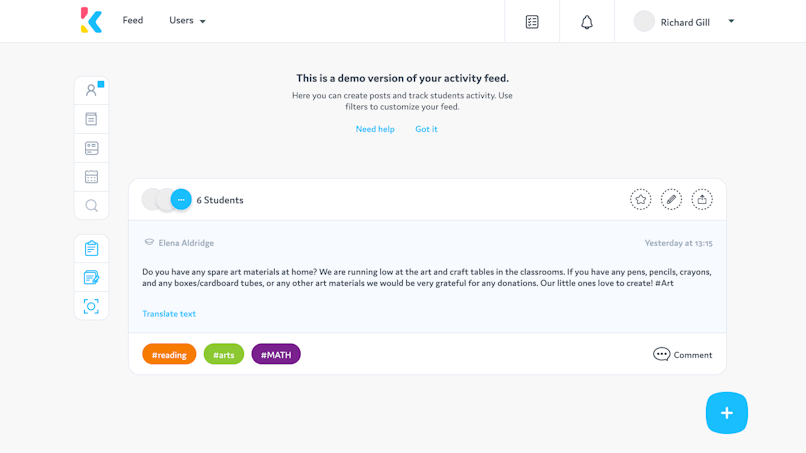Expand the Richard Gill account dropdown arrow

tap(731, 21)
